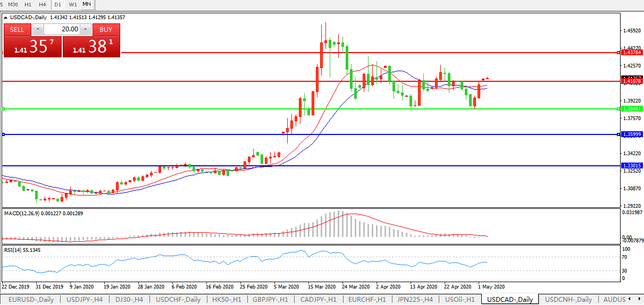Screen dimensions: 644x305
Task: Switch to the H1 timeframe
Action: 28,5
